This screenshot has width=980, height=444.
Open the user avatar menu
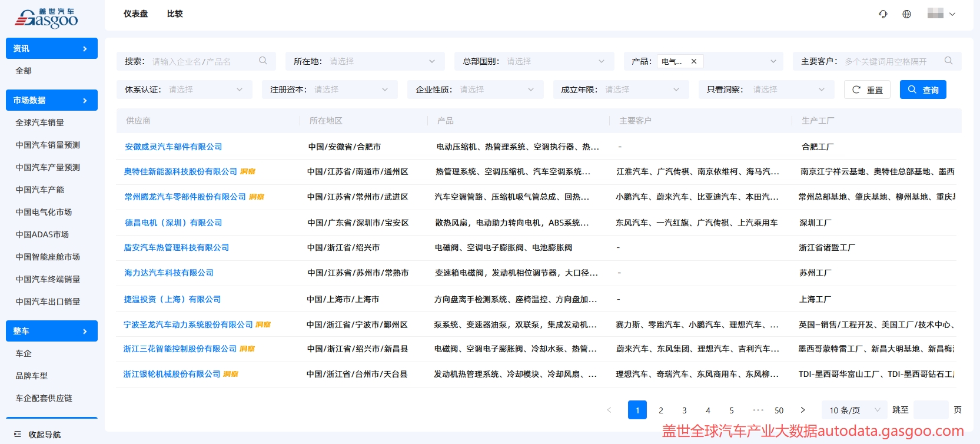click(x=941, y=14)
